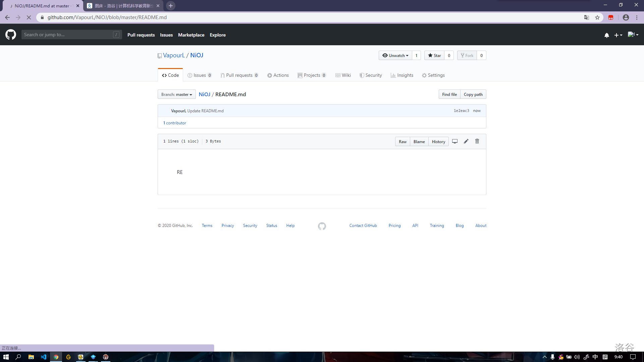The width and height of the screenshot is (644, 362).
Task: Open commit 1e2eac3
Action: pos(462,111)
